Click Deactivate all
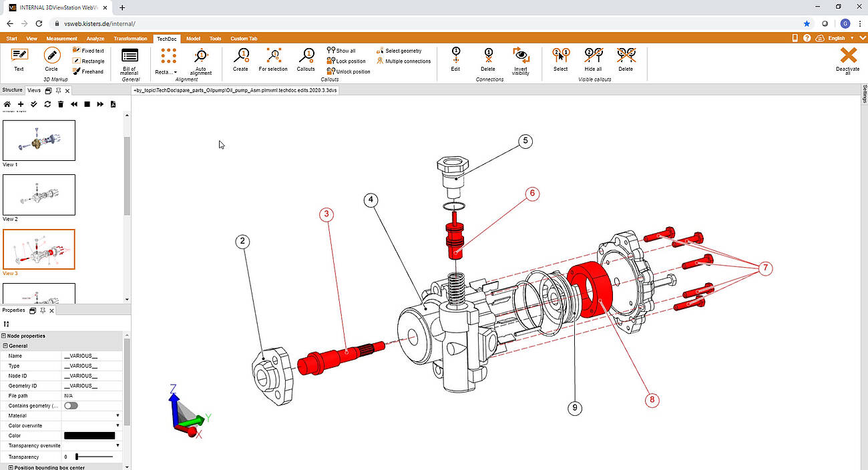868x470 pixels. (848, 61)
